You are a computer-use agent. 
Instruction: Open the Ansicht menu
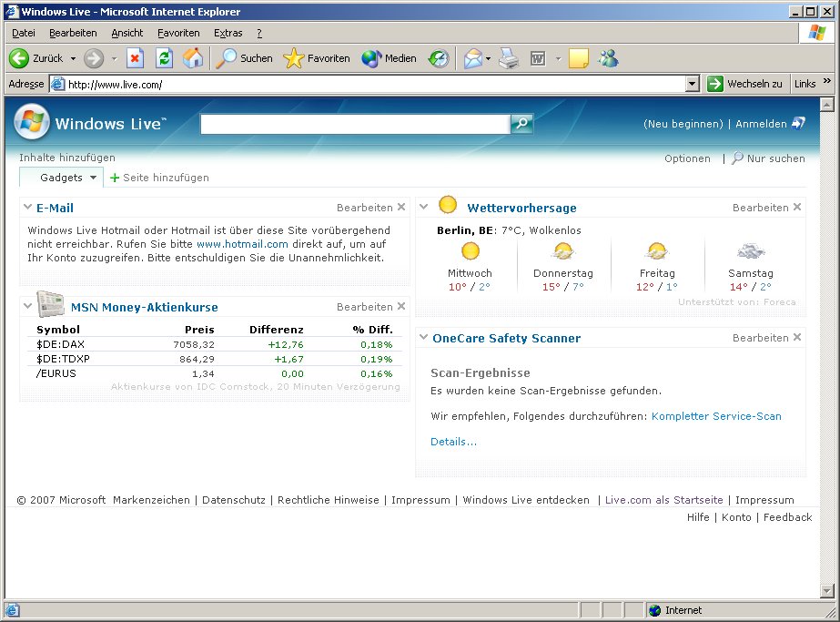click(x=127, y=34)
